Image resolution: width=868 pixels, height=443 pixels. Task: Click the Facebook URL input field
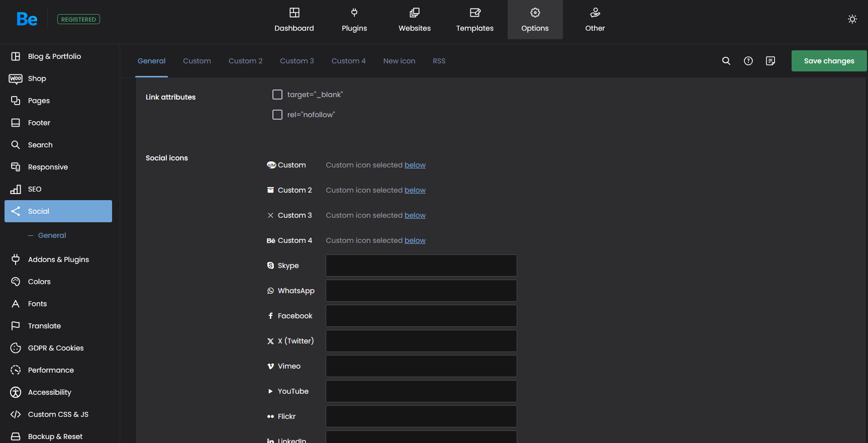tap(421, 316)
